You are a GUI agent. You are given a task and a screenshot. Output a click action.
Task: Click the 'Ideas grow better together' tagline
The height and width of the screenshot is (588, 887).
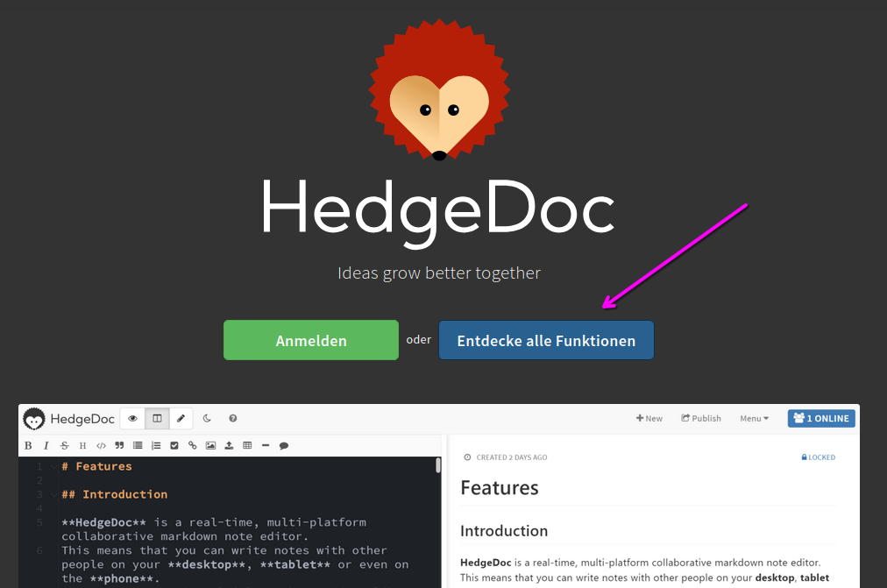click(439, 273)
